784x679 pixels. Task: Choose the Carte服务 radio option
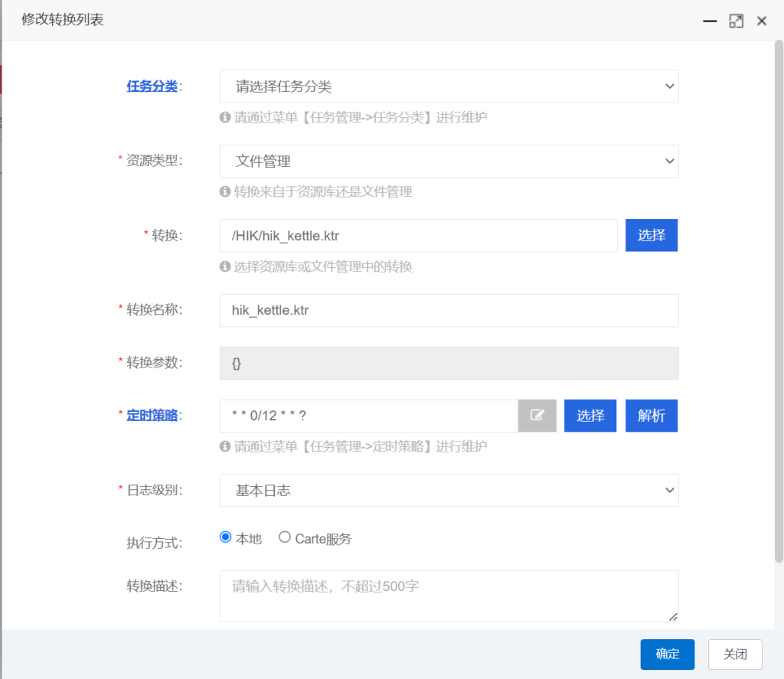coord(285,537)
